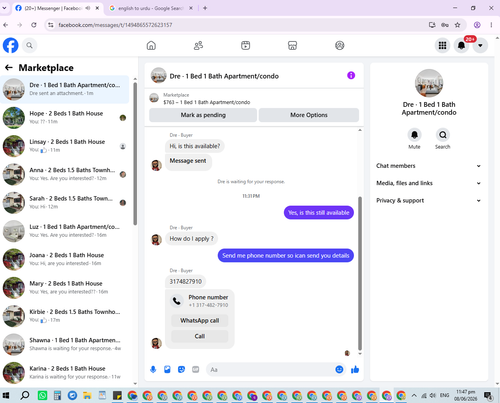
Task: Click the Mark as pending button
Action: (203, 115)
